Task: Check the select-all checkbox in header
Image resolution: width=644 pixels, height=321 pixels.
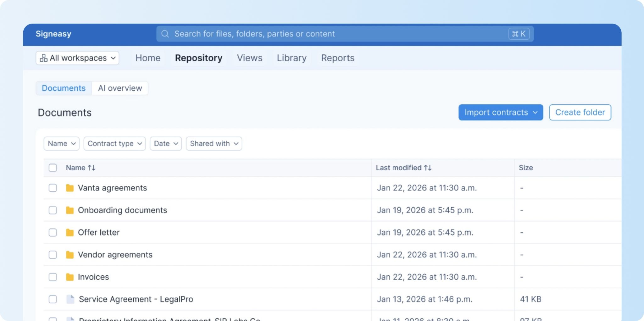Action: 53,168
